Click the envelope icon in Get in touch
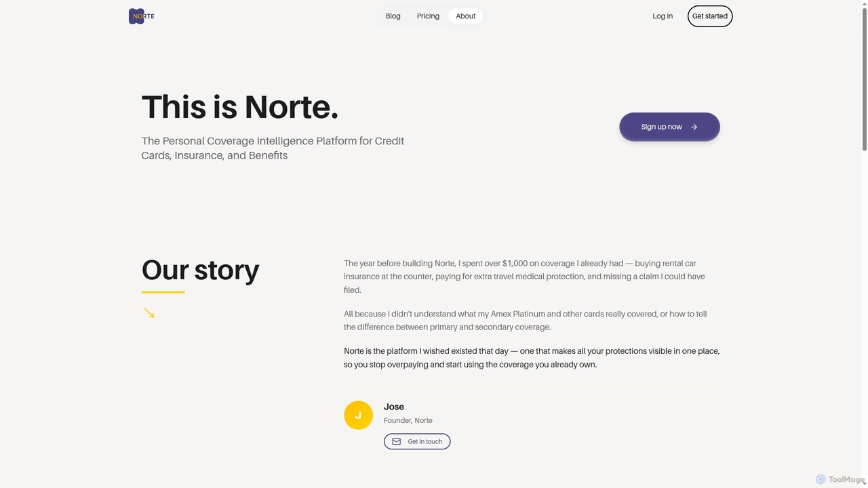868x488 pixels. 397,441
